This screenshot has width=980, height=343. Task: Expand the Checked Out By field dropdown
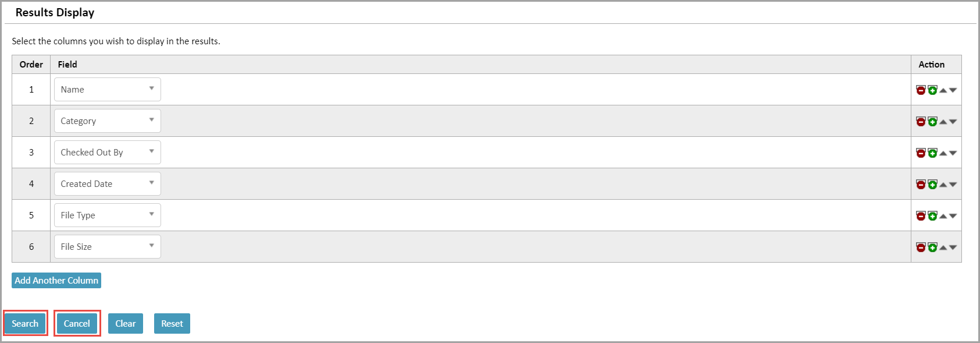107,152
